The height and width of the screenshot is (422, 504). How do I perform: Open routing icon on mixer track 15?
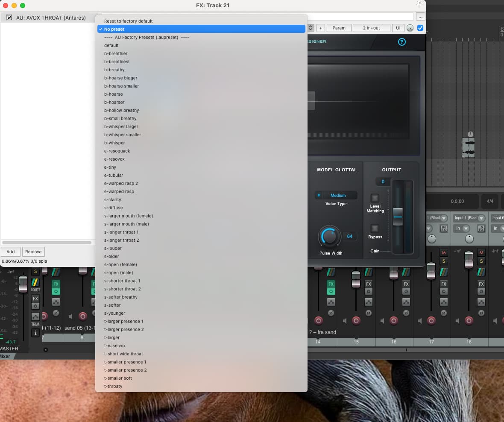(368, 272)
